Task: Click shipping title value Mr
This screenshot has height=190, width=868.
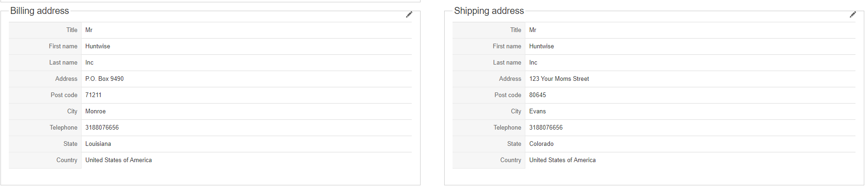Action: (533, 30)
